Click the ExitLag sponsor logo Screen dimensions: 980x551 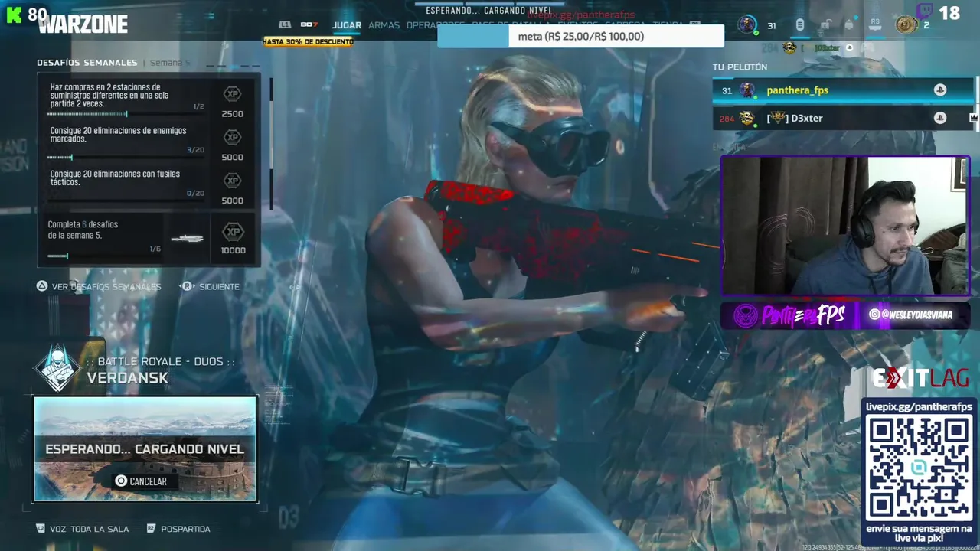[x=920, y=378]
